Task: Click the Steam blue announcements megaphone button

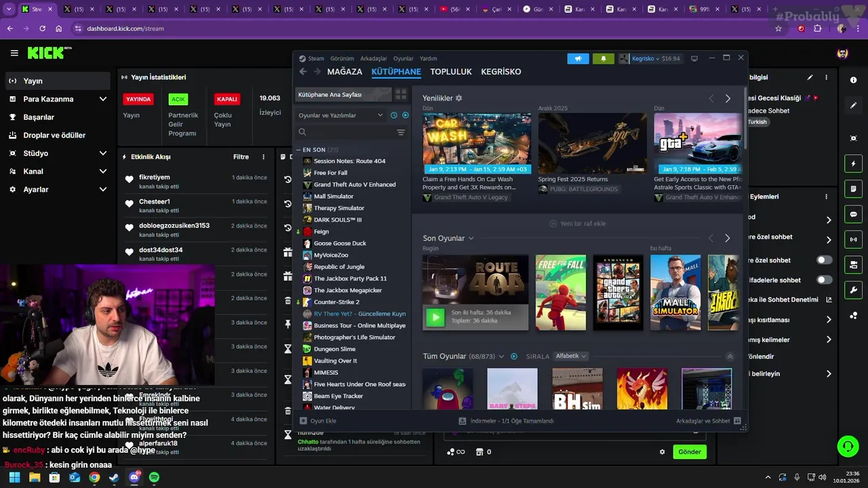Action: pos(578,59)
